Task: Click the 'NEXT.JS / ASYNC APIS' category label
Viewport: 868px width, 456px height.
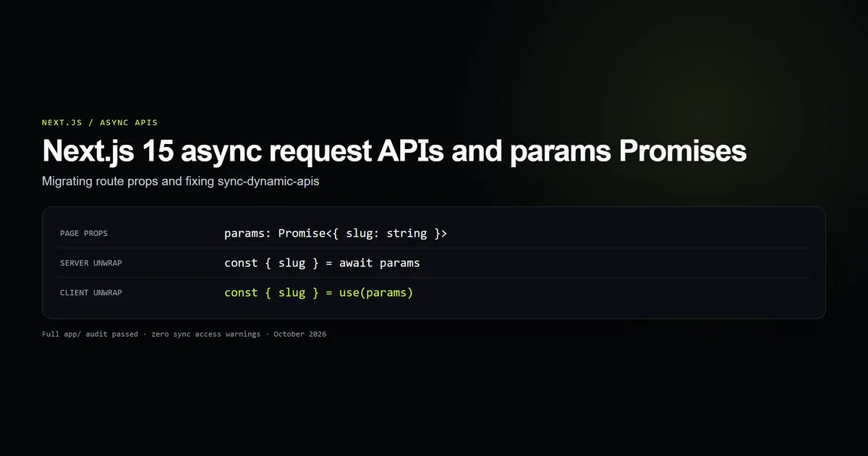Action: click(x=100, y=122)
